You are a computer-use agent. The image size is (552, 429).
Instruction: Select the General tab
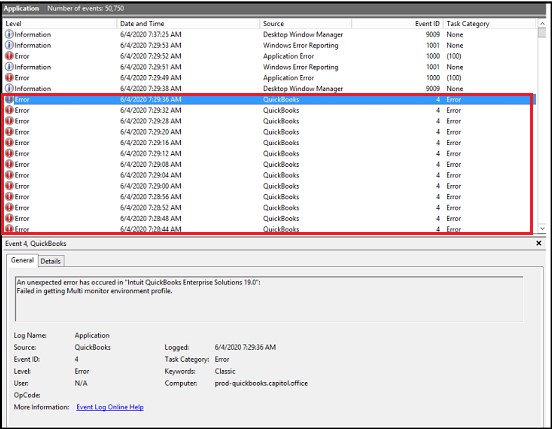click(22, 260)
